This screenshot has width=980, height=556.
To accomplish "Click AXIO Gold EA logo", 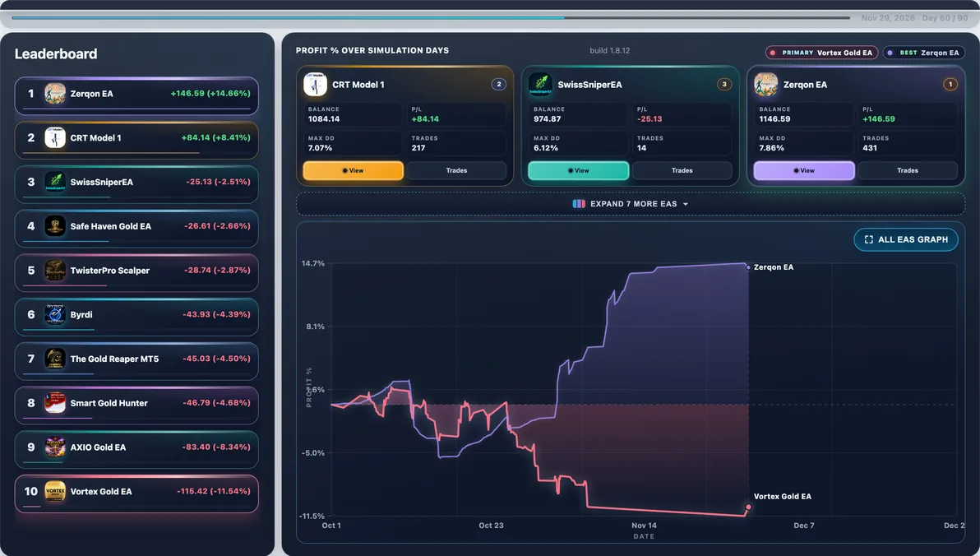I will click(55, 447).
